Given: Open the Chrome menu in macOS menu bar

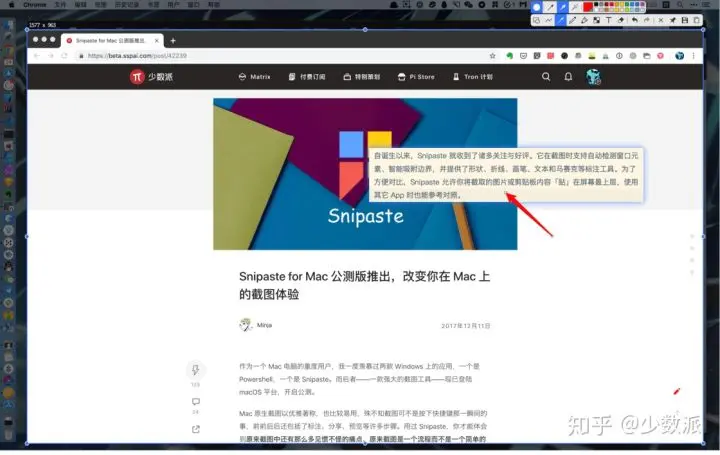Looking at the screenshot, I should [35, 5].
